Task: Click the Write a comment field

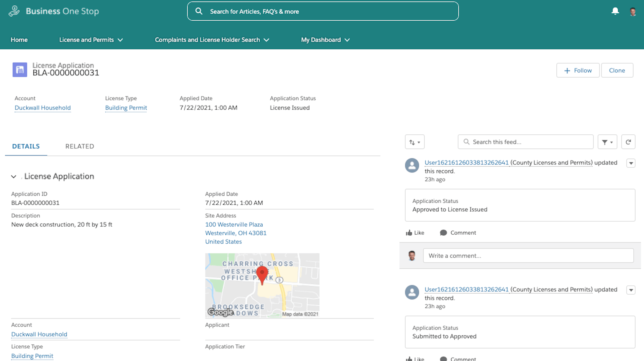Action: (x=528, y=256)
